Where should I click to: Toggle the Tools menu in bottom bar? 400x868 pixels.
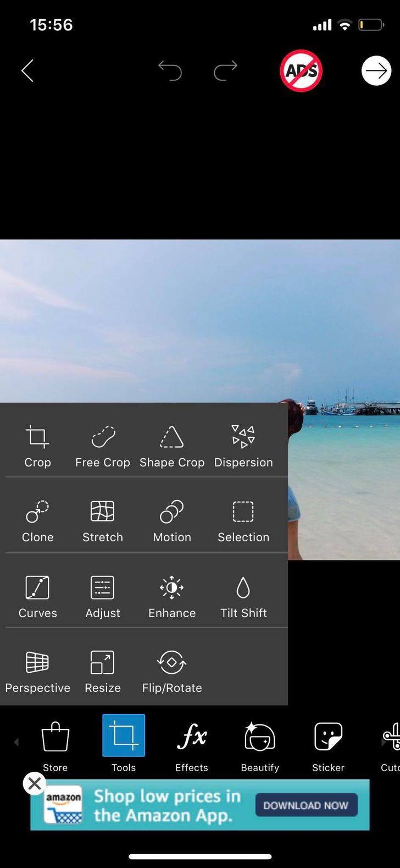(x=124, y=743)
